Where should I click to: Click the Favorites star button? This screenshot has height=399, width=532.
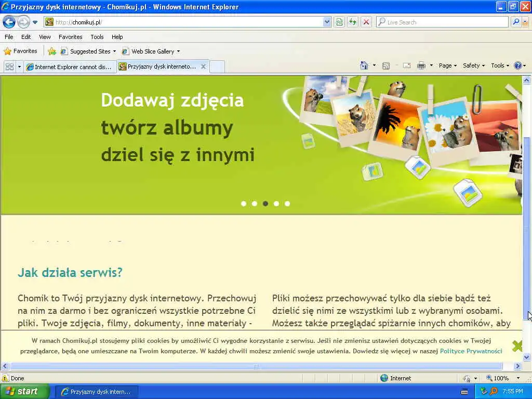[x=20, y=51]
